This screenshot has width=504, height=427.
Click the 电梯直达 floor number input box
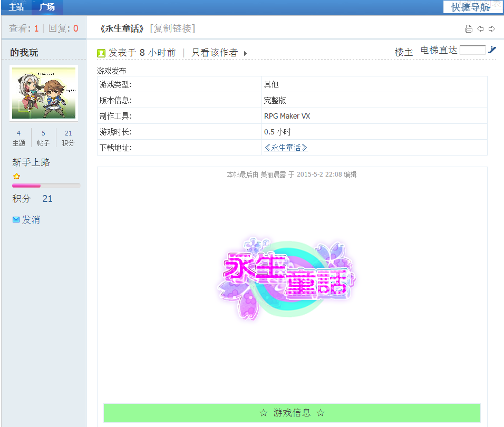472,50
